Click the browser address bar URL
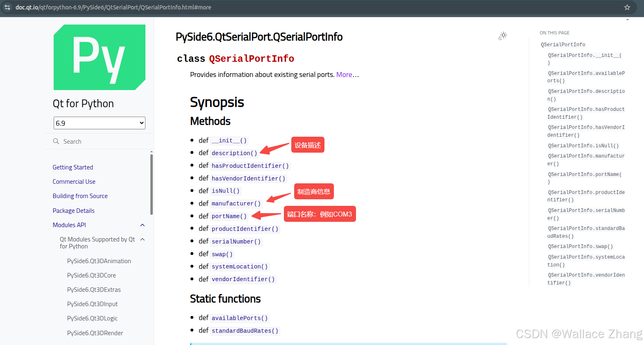The image size is (644, 345). [113, 7]
